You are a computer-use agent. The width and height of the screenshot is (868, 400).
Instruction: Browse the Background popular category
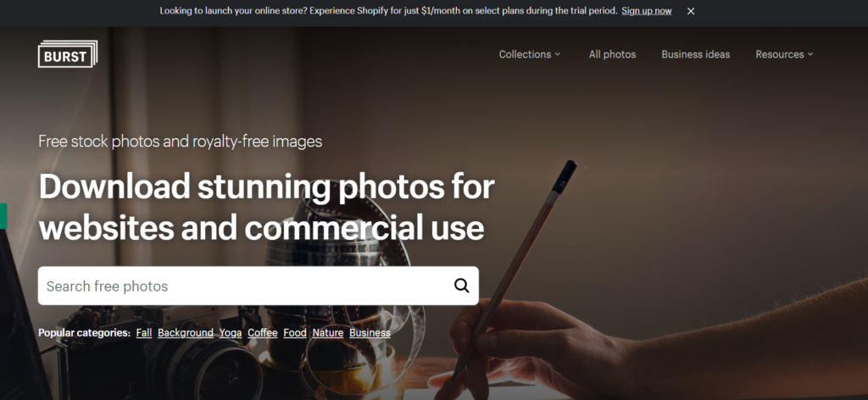pos(186,332)
